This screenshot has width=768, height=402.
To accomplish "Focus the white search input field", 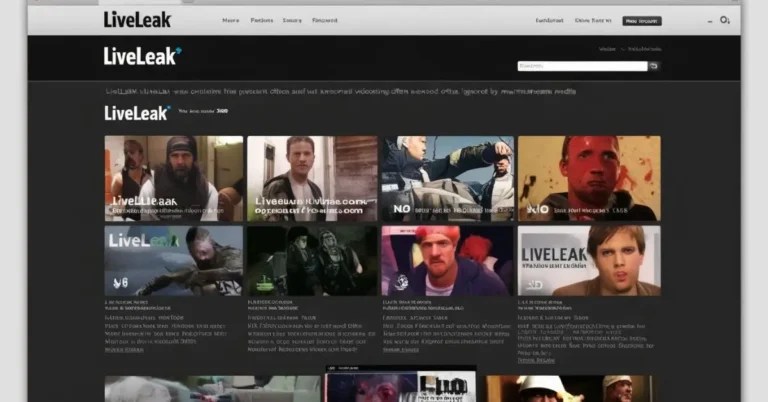I will pos(582,66).
